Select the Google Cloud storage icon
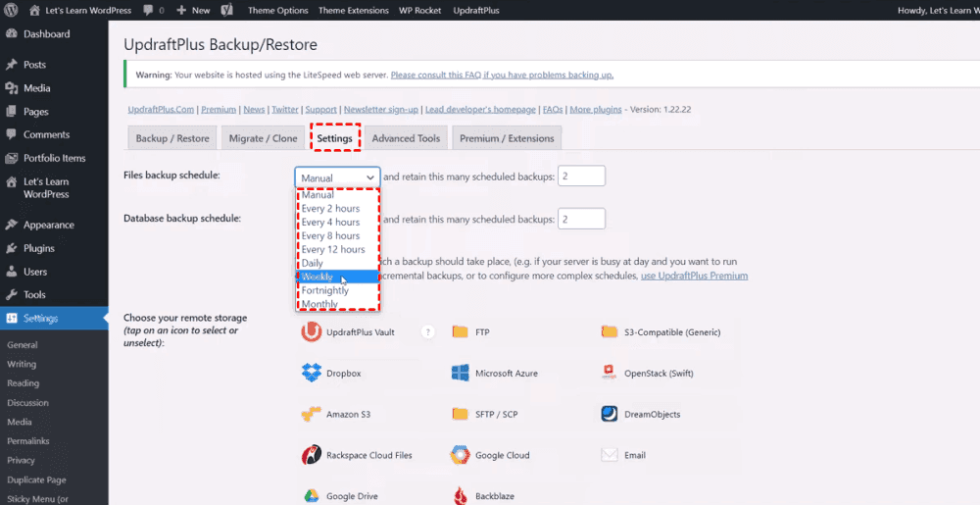This screenshot has width=980, height=505. click(460, 455)
